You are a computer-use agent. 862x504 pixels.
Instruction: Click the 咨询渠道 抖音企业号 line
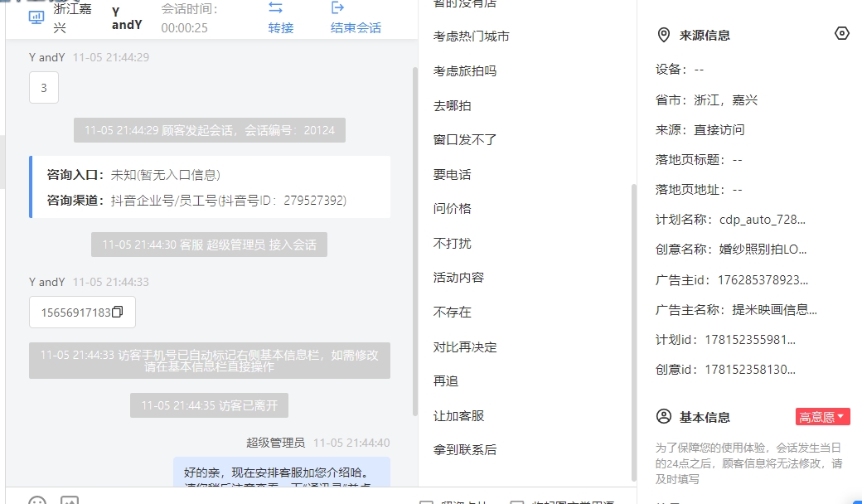point(196,200)
